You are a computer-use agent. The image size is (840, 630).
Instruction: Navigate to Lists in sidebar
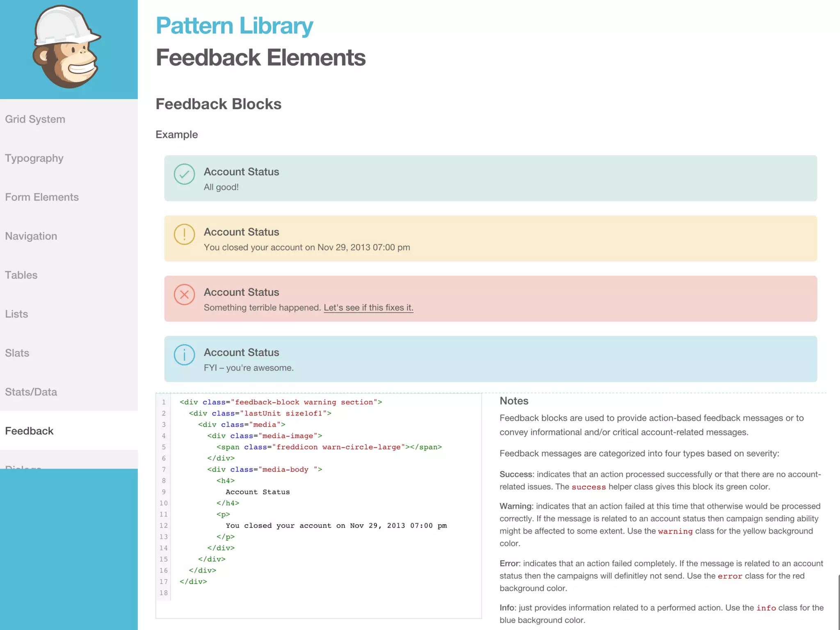tap(17, 314)
